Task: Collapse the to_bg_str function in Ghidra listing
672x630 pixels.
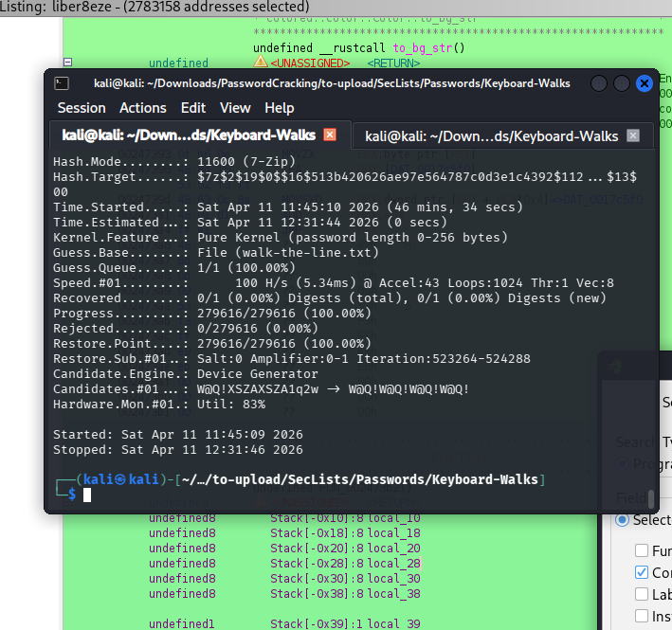Action: pos(67,63)
